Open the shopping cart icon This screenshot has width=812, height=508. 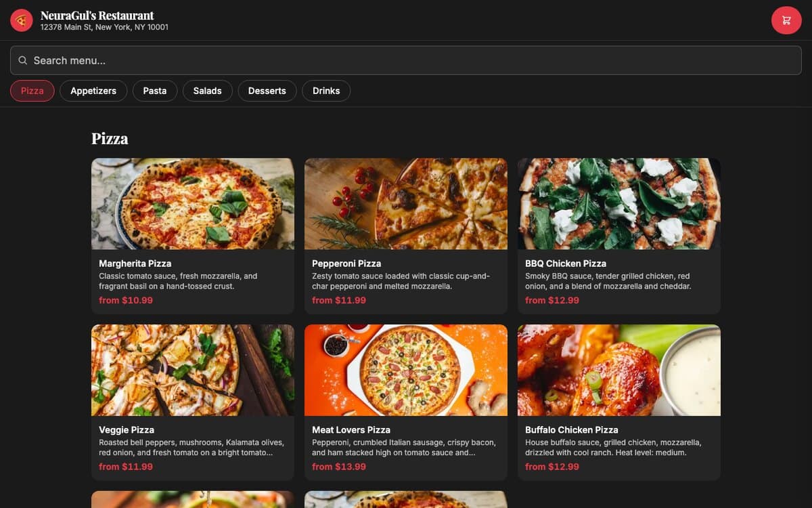tap(786, 20)
